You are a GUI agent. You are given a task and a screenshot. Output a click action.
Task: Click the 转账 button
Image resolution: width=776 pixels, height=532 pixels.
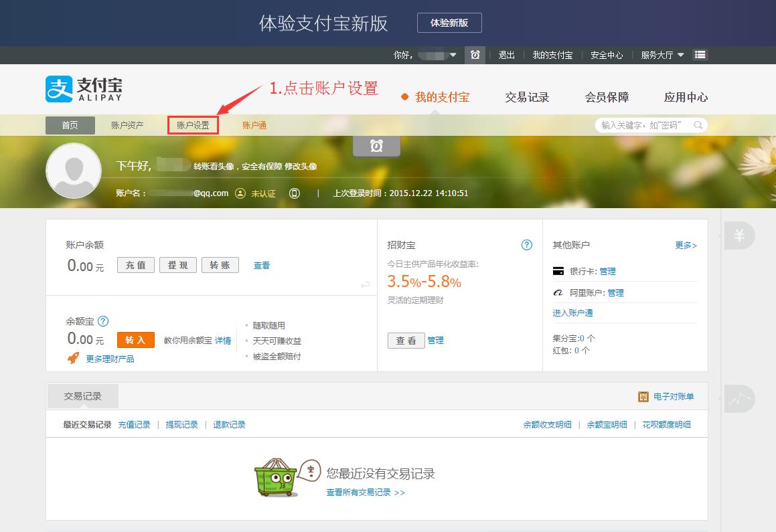(220, 265)
